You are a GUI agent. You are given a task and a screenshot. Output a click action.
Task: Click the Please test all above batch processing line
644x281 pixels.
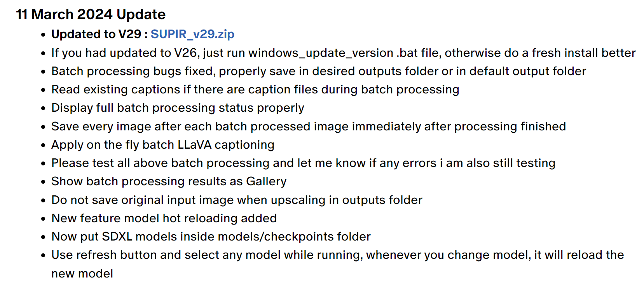click(303, 163)
